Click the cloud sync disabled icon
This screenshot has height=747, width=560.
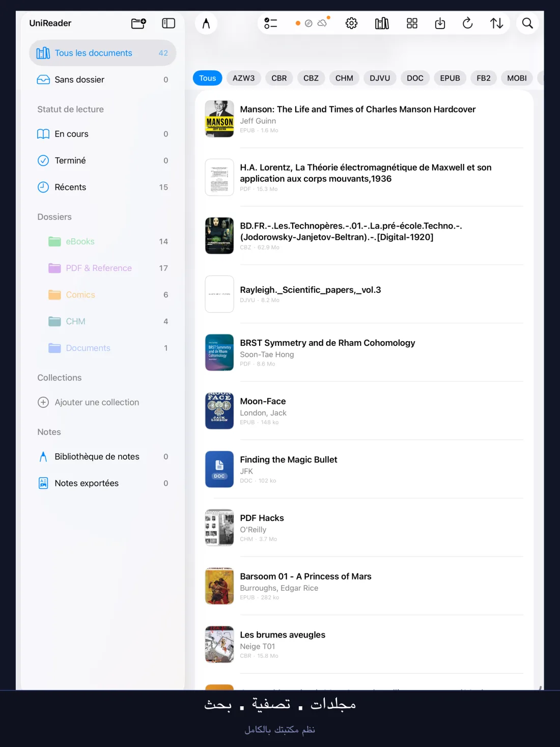point(322,23)
